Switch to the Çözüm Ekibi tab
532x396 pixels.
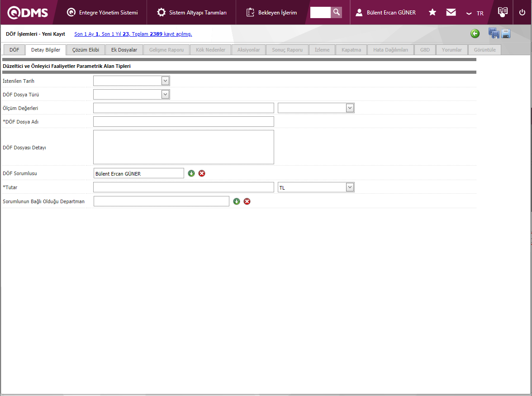click(x=85, y=50)
